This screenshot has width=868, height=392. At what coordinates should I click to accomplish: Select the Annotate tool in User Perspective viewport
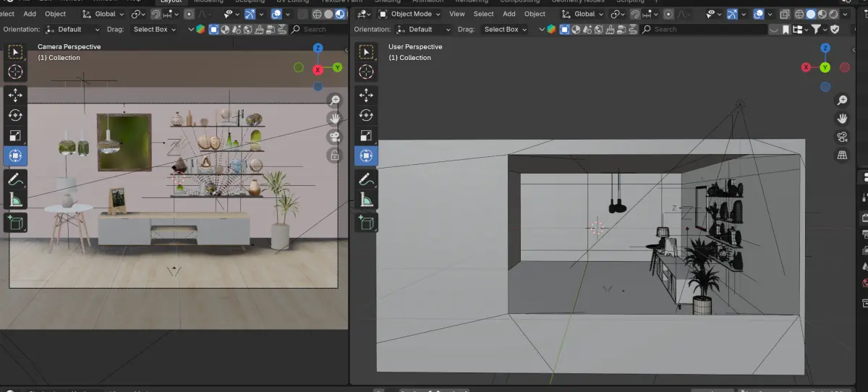pos(366,179)
